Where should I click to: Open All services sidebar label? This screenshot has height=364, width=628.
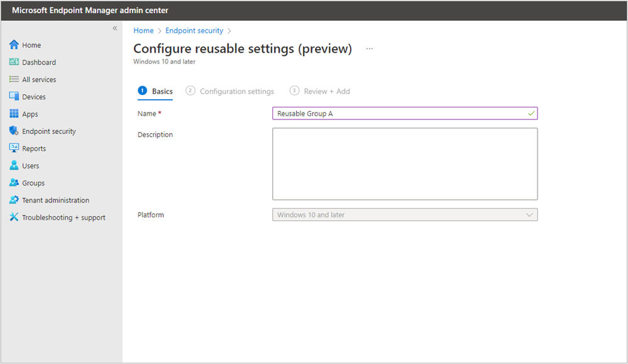tap(39, 79)
